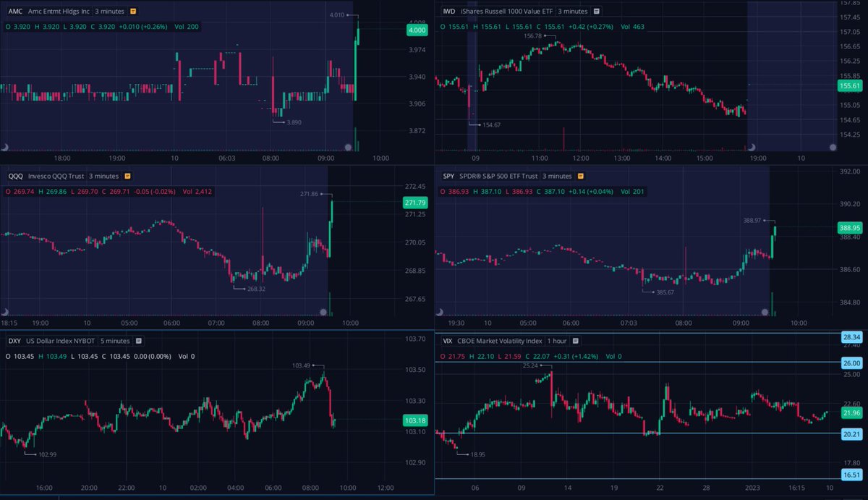This screenshot has width=868, height=500.
Task: Click the IWD 'Vol 463' readout
Action: 632,27
